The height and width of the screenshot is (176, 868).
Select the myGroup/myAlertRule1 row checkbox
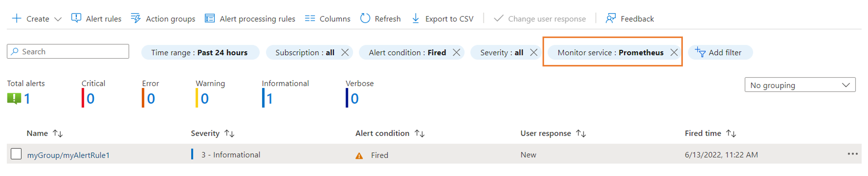point(16,154)
